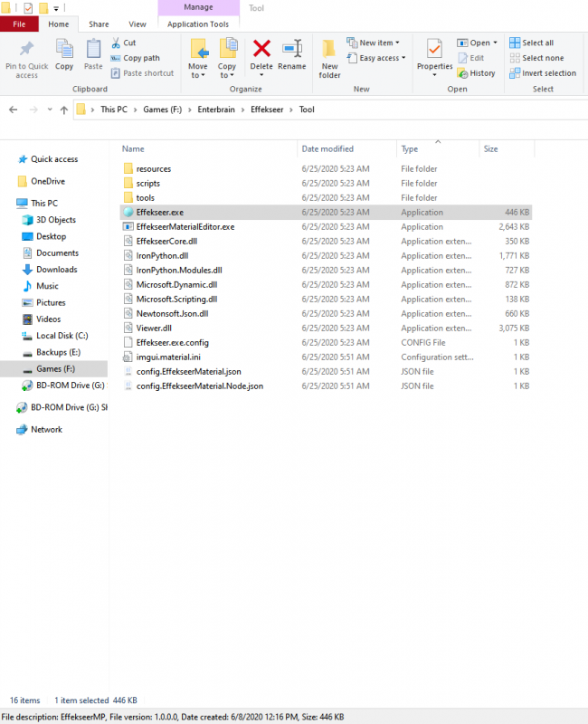Click Paste shortcut in ribbon
Screen dimensions: 588x724
tap(142, 73)
